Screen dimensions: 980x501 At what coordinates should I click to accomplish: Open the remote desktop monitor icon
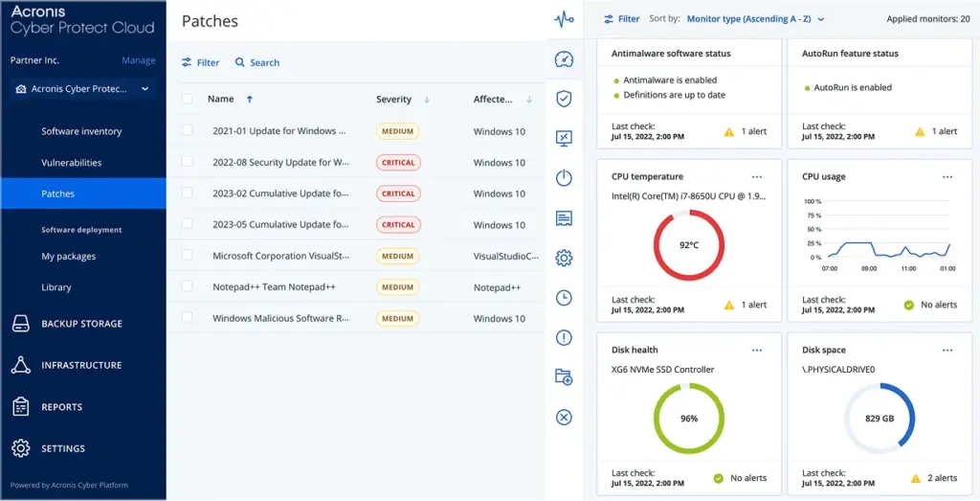click(564, 139)
